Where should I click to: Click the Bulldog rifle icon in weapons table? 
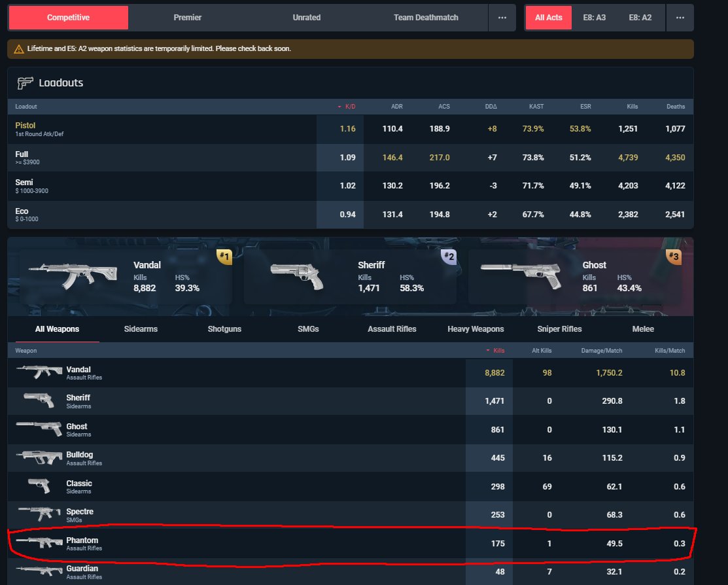coord(39,457)
